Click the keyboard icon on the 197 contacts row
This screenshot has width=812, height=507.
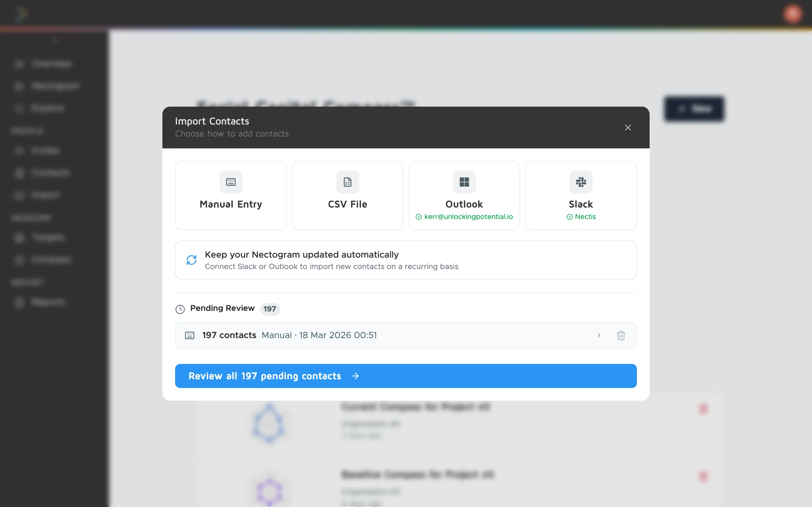190,335
